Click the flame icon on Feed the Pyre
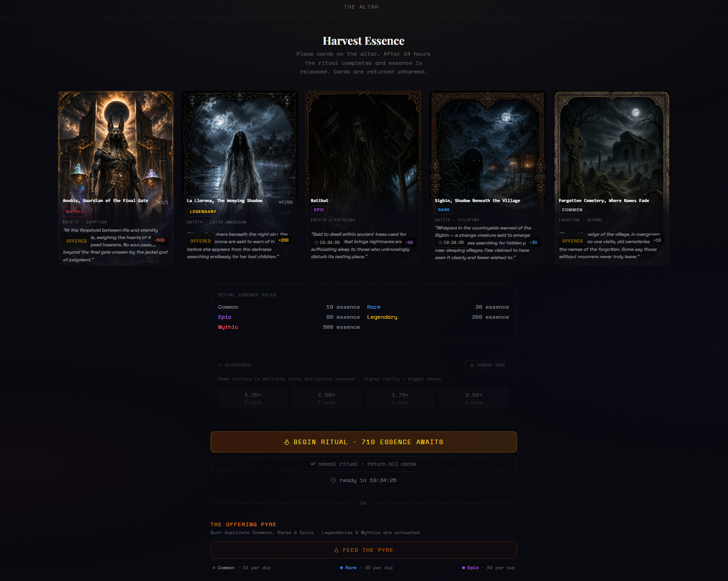This screenshot has height=581, width=728. [336, 550]
